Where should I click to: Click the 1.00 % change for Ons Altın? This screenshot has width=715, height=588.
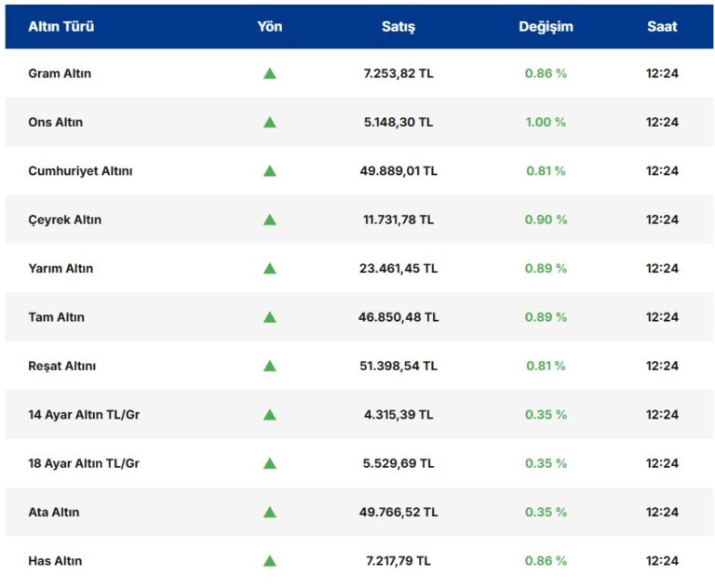tap(546, 122)
